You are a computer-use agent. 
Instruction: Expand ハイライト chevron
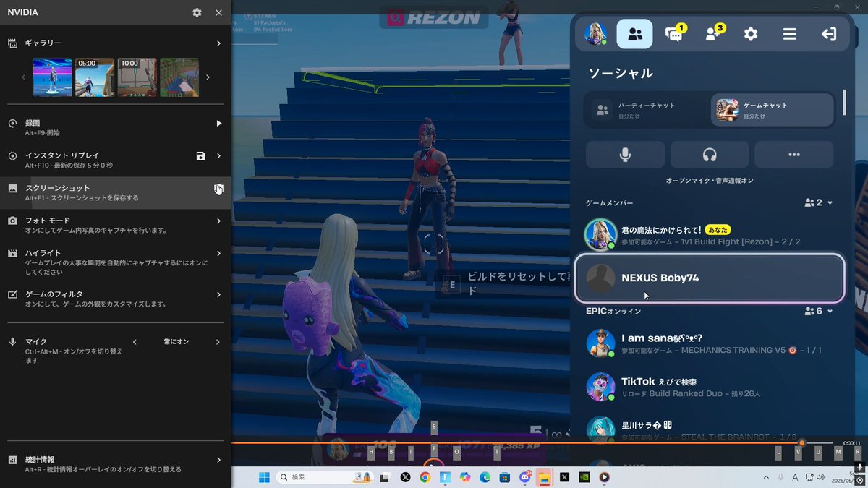click(219, 253)
